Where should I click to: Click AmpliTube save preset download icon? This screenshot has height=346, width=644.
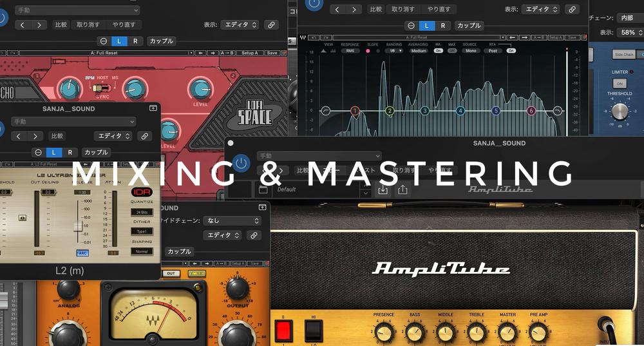[x=383, y=189]
